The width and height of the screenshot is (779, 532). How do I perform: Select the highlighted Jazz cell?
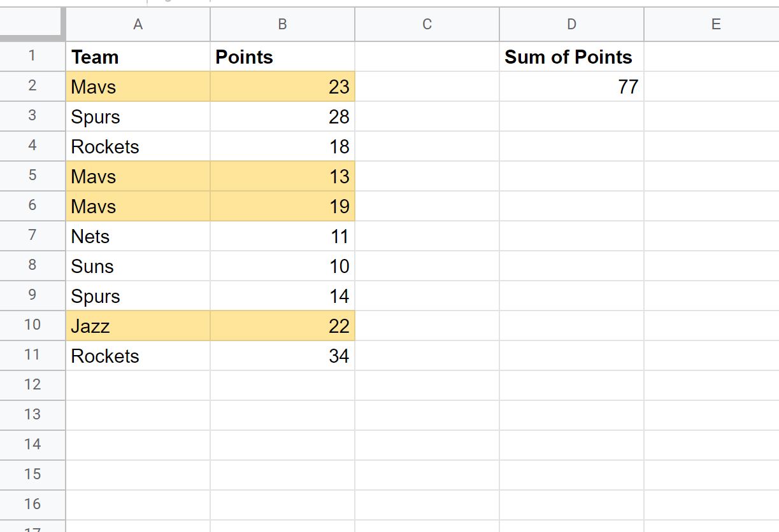138,326
